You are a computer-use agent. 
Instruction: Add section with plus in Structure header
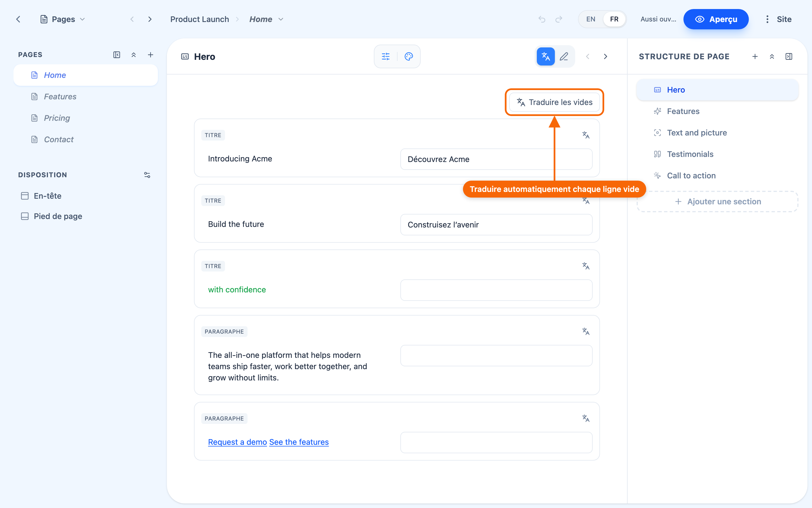point(755,56)
